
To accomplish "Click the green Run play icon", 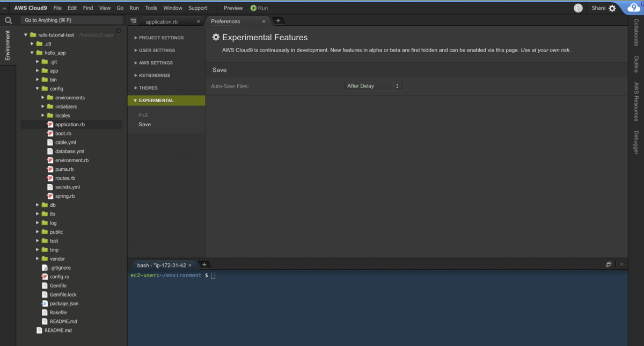I will pyautogui.click(x=253, y=8).
